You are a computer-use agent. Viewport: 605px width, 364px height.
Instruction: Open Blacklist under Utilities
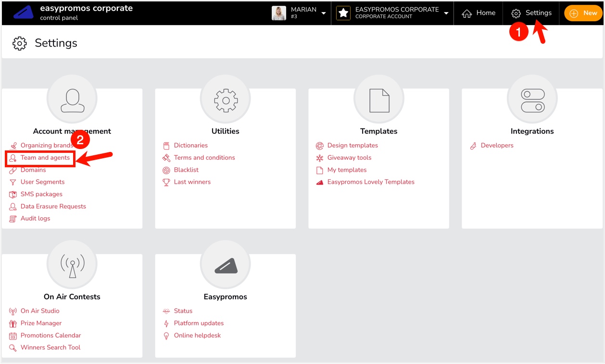(186, 170)
